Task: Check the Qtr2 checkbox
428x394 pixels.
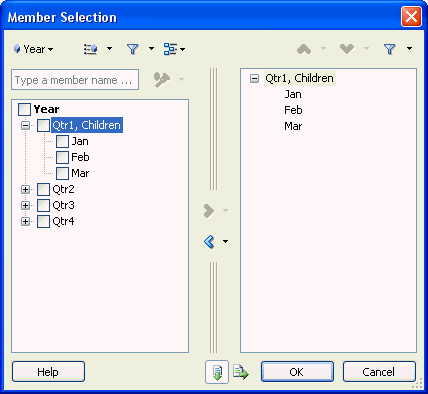Action: click(43, 189)
